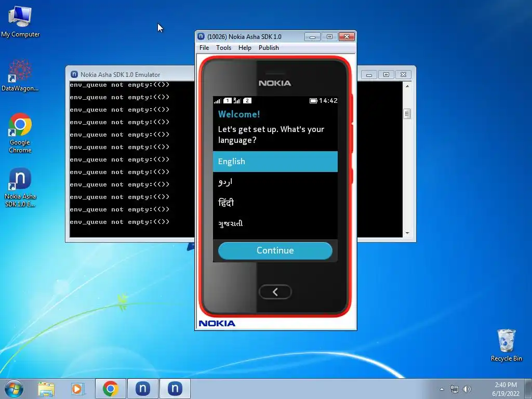Minimize the Nokia Asha SDK phone window
The image size is (532, 399).
pyautogui.click(x=312, y=37)
